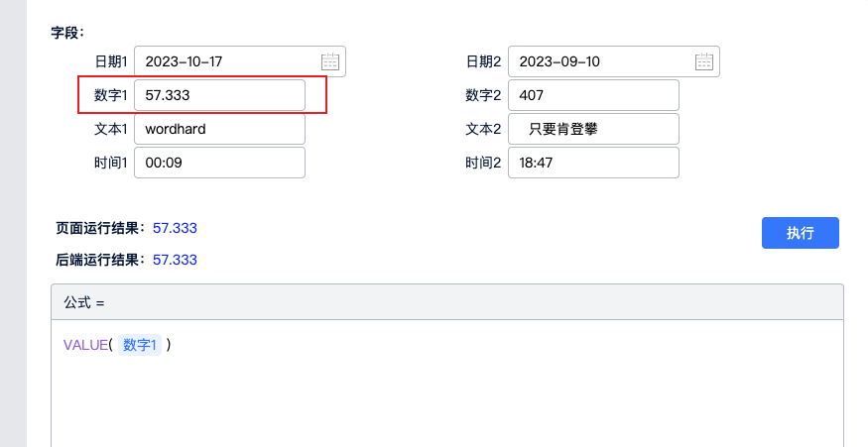Click the 执行 button
Image resolution: width=868 pixels, height=447 pixels.
coord(800,233)
